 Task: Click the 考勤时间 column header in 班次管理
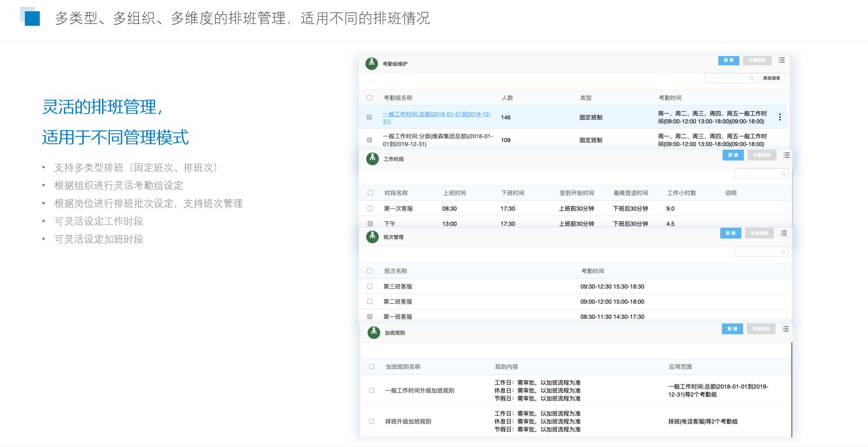click(592, 271)
